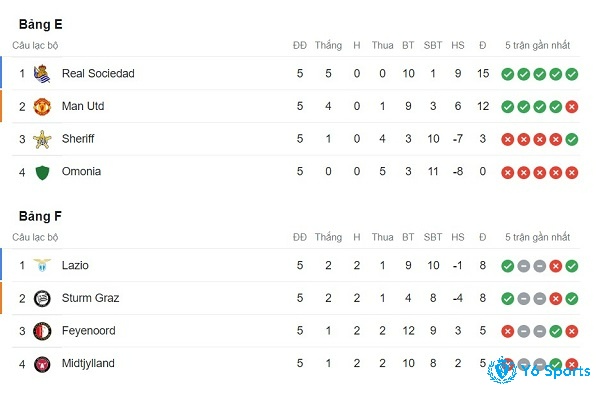Click the green Omonia shield icon
This screenshot has width=600, height=394.
pos(42,172)
